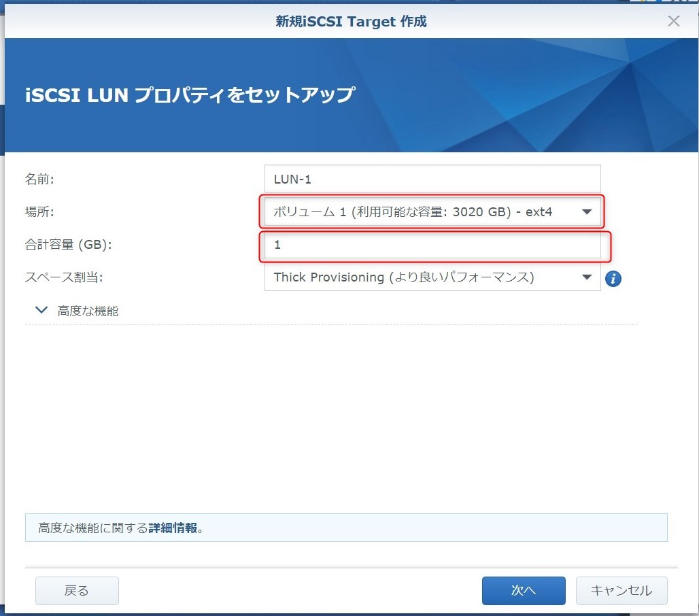The height and width of the screenshot is (616, 699).
Task: Click the iSCSI LUN プロパティをセットアップ heading
Action: [190, 95]
